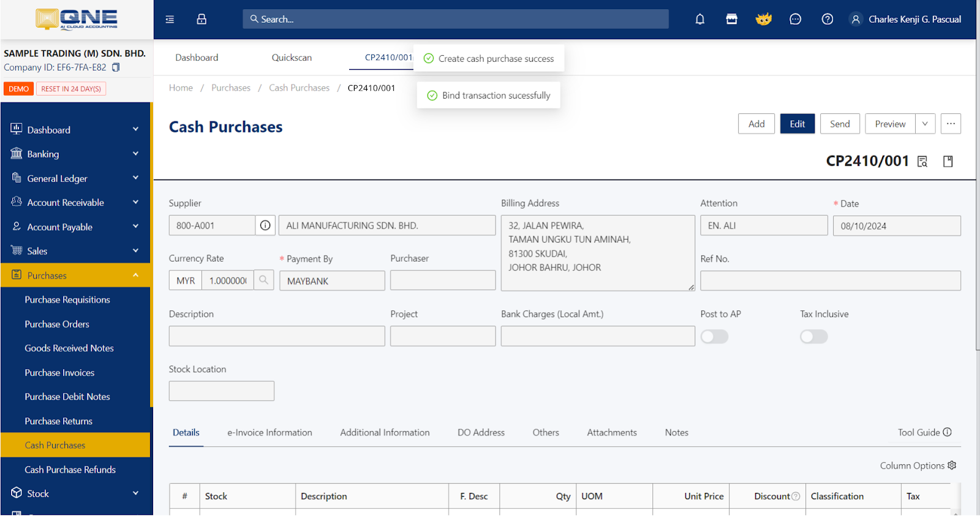
Task: Click the Preview button
Action: coord(890,124)
